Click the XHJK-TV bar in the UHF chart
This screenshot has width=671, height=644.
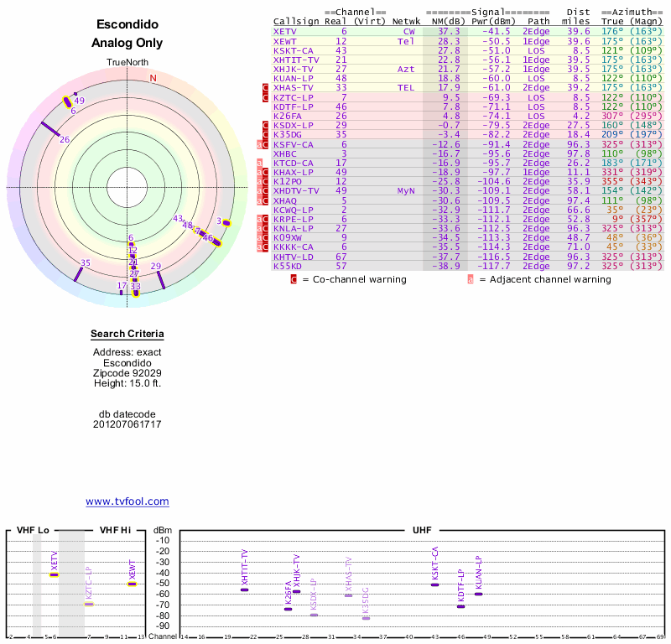point(297,591)
